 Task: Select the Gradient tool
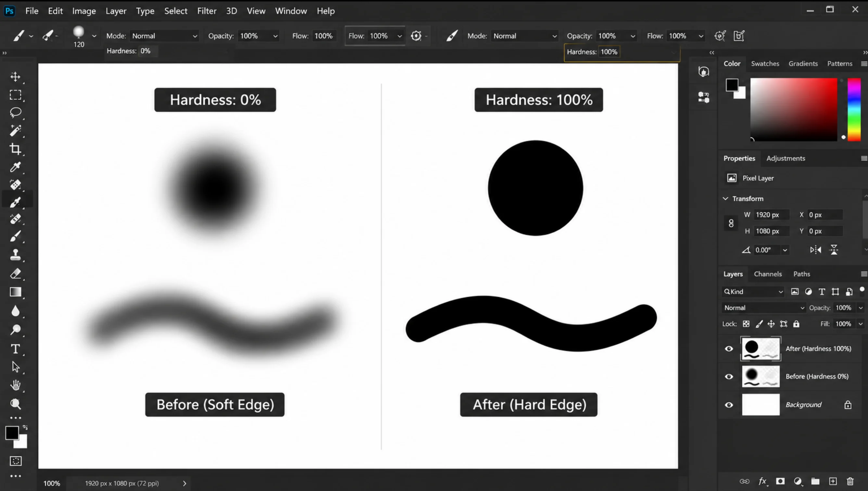[15, 292]
